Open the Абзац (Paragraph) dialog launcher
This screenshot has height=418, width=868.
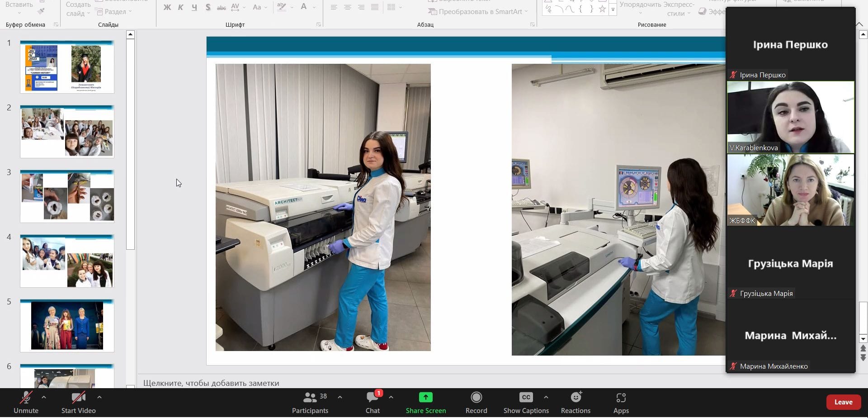532,24
